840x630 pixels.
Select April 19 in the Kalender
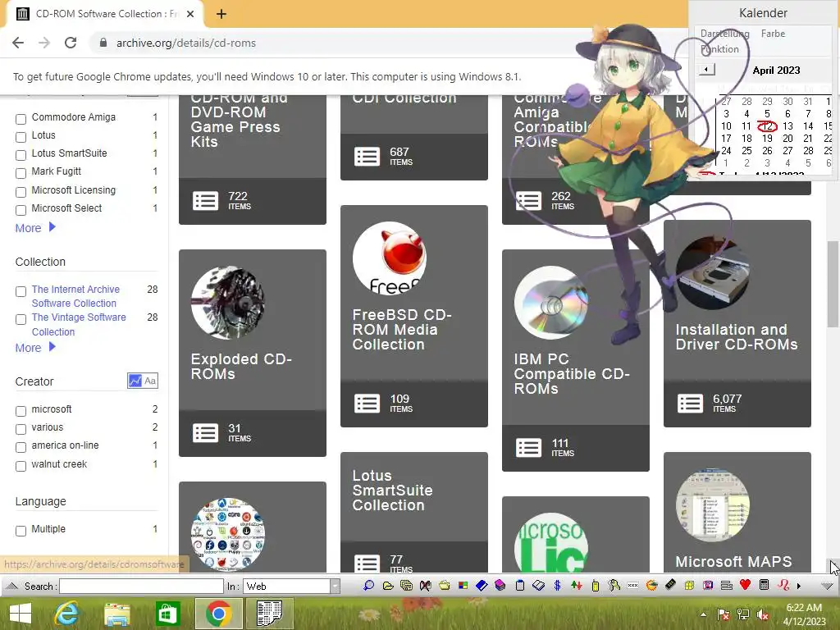767,138
